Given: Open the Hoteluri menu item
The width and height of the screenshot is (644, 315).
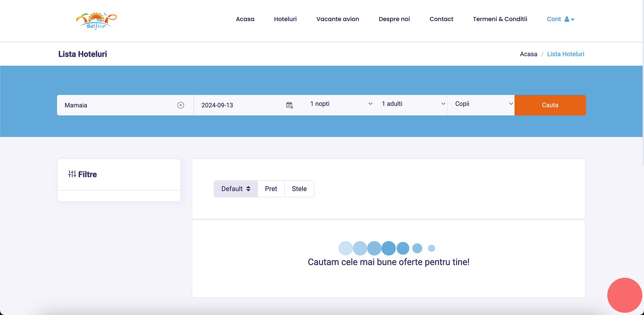Looking at the screenshot, I should coord(285,19).
